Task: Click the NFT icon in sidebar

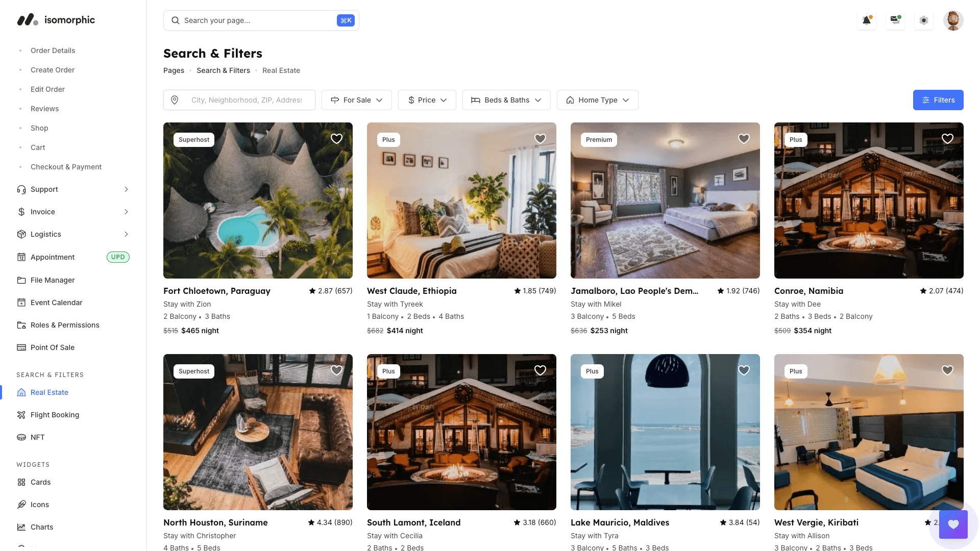Action: pos(21,437)
